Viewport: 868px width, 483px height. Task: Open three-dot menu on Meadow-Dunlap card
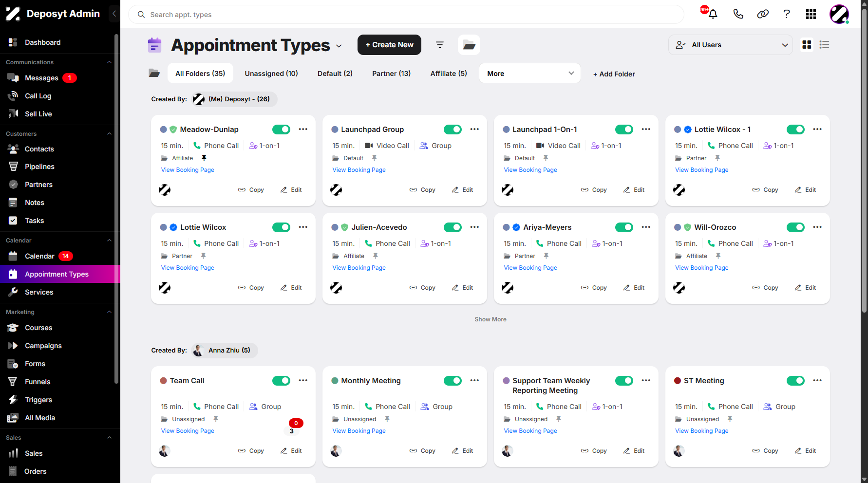click(x=303, y=129)
